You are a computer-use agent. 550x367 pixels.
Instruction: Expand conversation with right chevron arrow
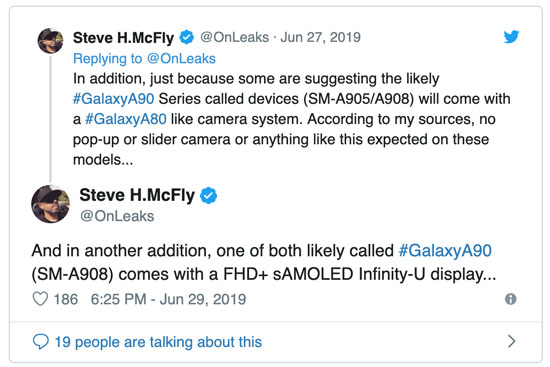tap(512, 341)
